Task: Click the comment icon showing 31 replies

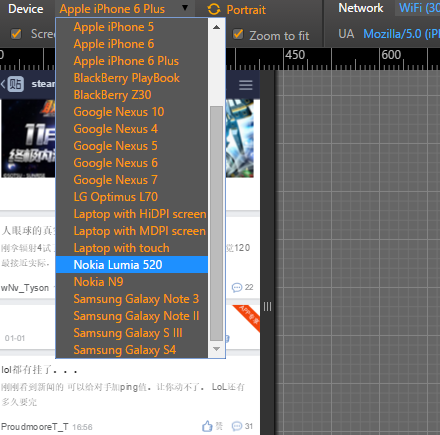Action: pos(237,426)
